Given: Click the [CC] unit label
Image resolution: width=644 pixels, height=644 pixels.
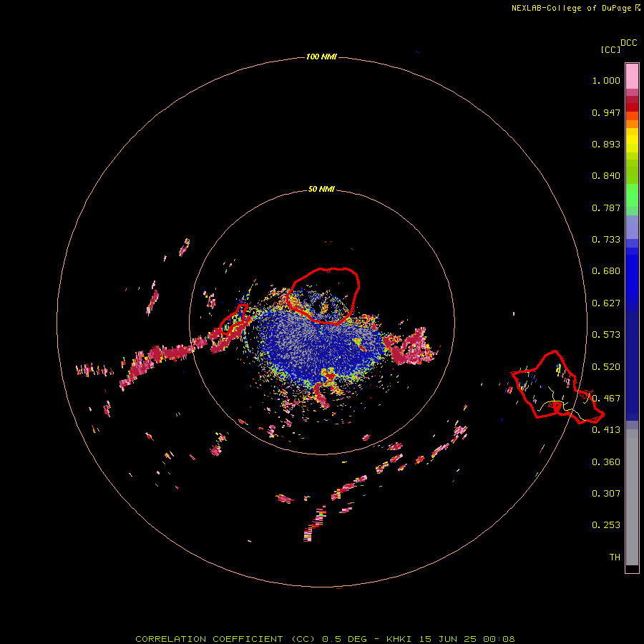Looking at the screenshot, I should (x=611, y=49).
